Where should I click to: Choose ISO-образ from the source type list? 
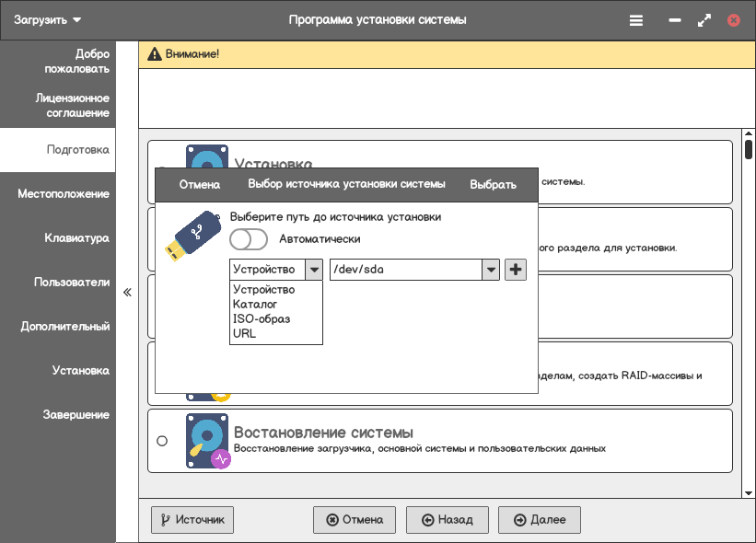[x=262, y=318]
